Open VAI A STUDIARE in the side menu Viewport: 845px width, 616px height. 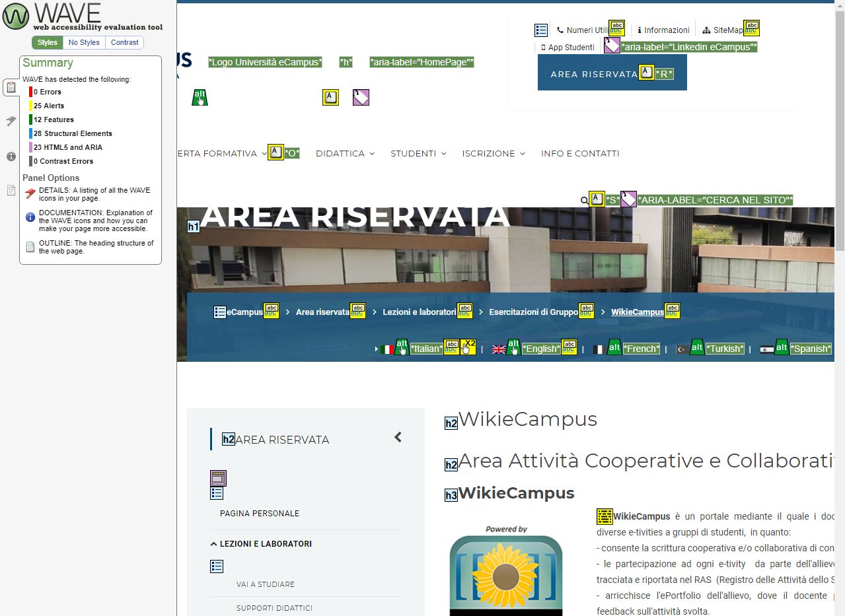[x=266, y=584]
